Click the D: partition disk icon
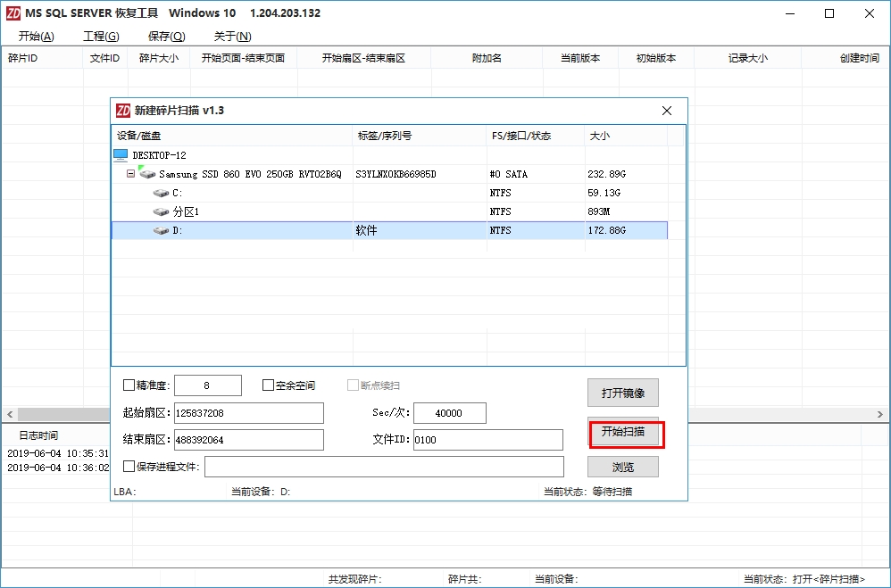The width and height of the screenshot is (891, 588). 161,231
